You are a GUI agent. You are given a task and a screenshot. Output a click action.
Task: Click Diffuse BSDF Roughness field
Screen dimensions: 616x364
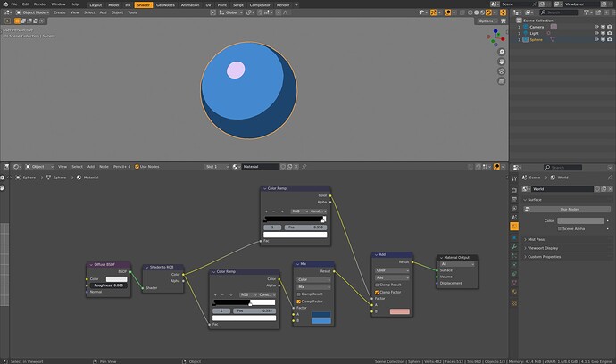point(108,285)
